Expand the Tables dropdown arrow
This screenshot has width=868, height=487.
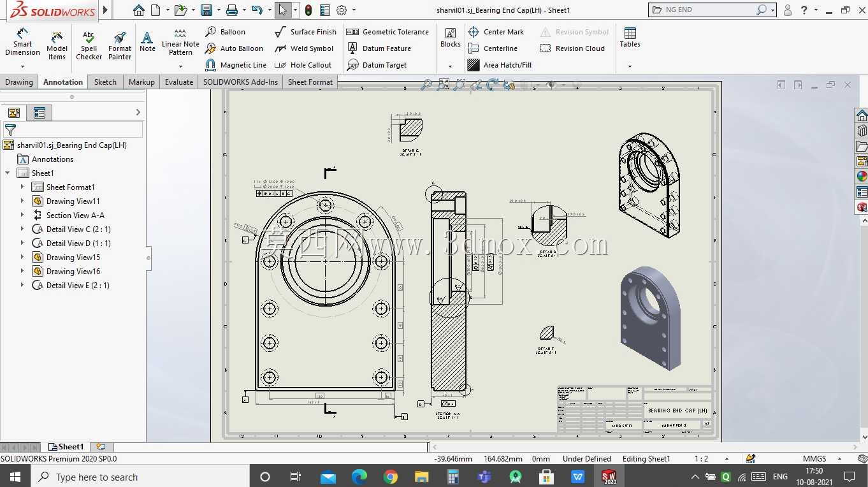point(630,66)
